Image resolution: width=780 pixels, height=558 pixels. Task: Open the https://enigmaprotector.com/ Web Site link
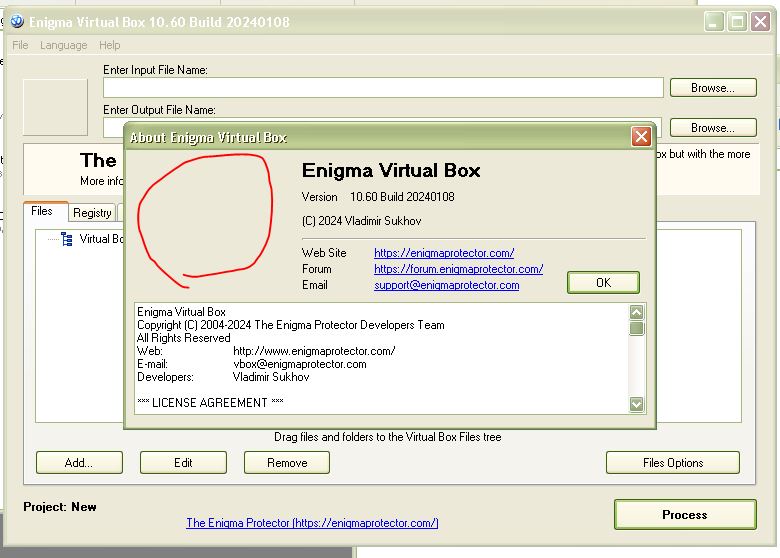click(x=444, y=253)
